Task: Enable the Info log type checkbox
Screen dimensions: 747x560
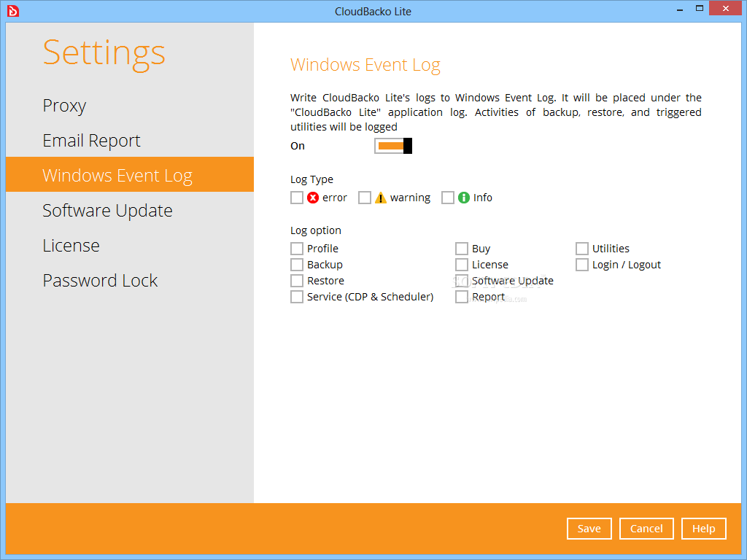Action: pyautogui.click(x=448, y=198)
